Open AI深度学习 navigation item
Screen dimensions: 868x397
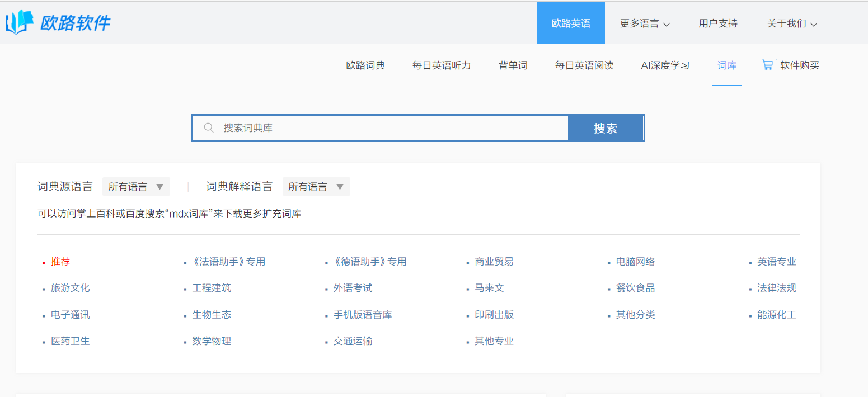665,65
